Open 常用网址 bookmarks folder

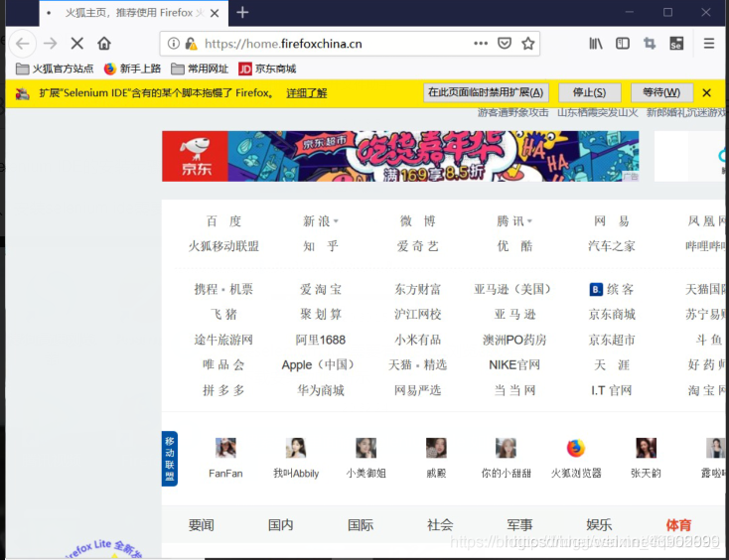200,69
